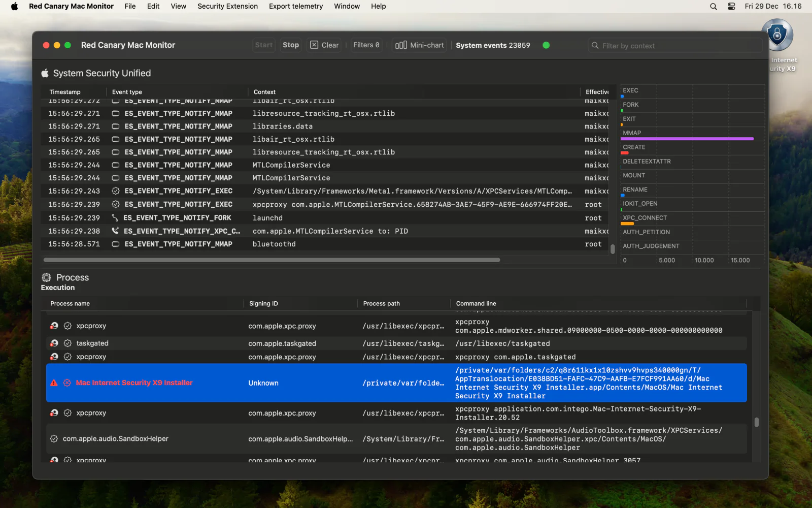Toggle the Mini-chart view button
Screen dimensions: 812x508
(419, 45)
